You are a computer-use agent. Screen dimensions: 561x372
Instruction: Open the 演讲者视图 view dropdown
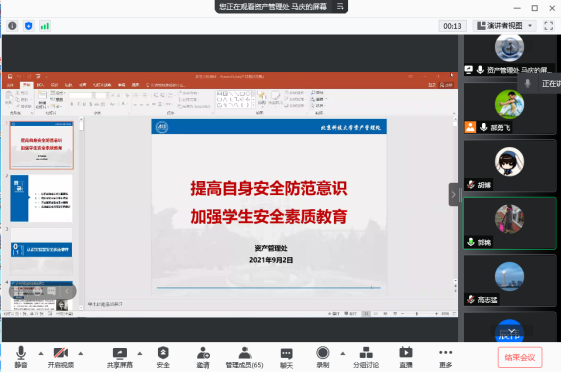(x=505, y=26)
